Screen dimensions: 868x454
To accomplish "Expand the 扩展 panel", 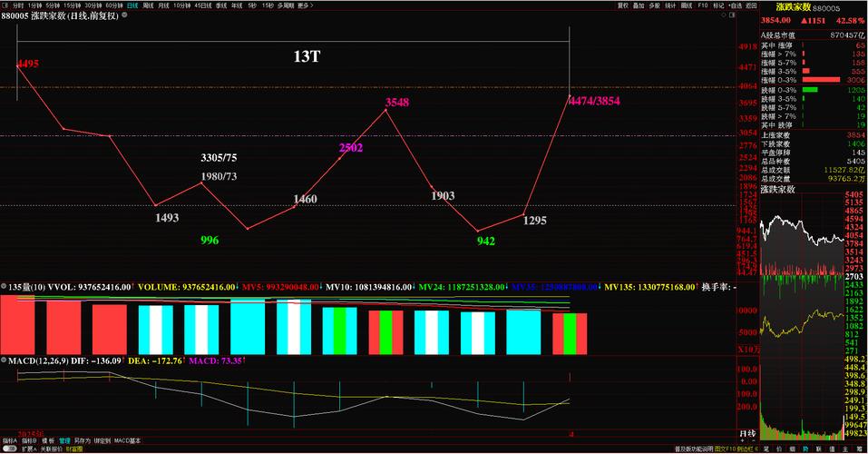I will (29, 449).
